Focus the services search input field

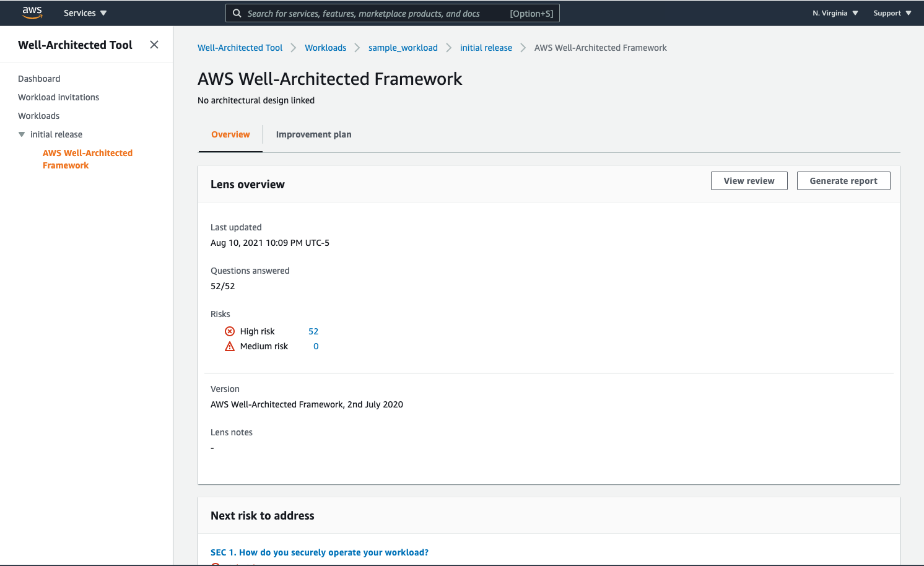393,13
